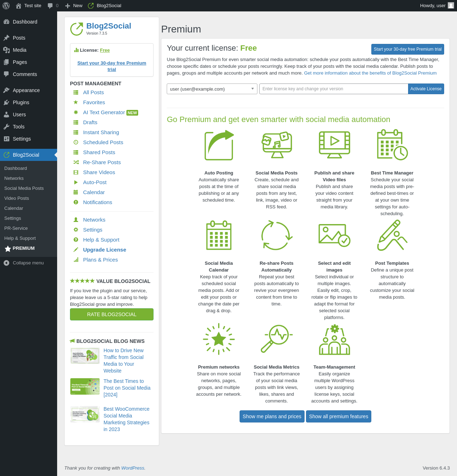Click the Free license link in sidebar box

pos(105,50)
